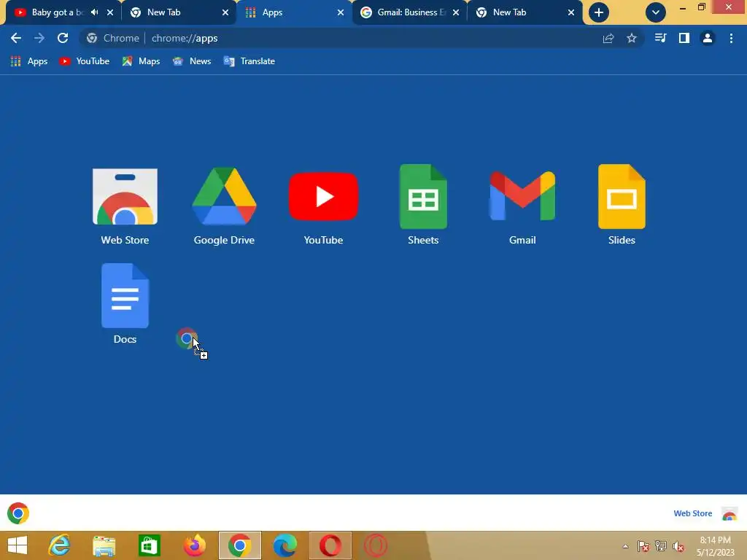Open Apps bookmark in bookmarks bar
747x560 pixels.
click(29, 61)
